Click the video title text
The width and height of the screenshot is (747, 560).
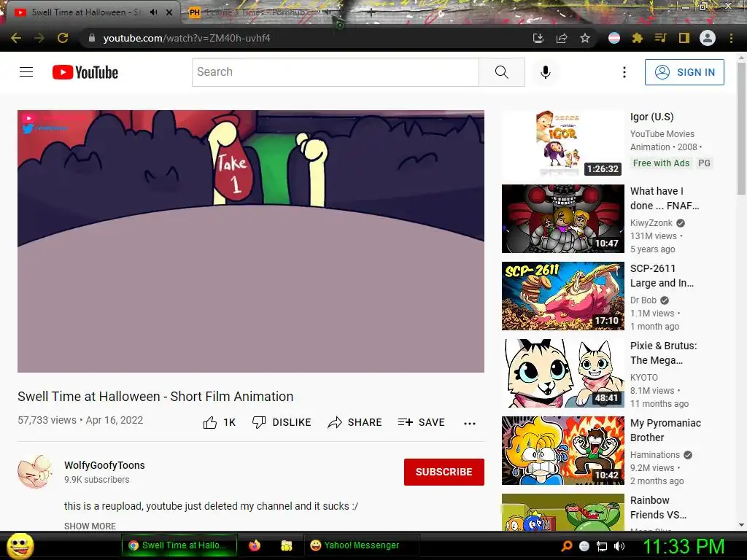tap(155, 397)
